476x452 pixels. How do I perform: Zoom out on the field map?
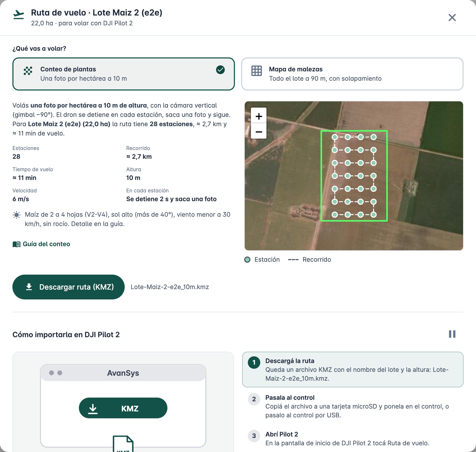pyautogui.click(x=259, y=131)
